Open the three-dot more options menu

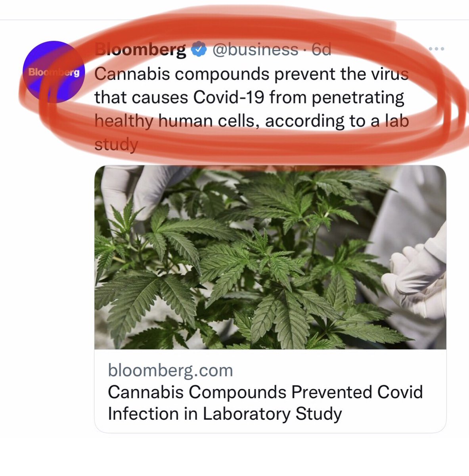pos(437,49)
